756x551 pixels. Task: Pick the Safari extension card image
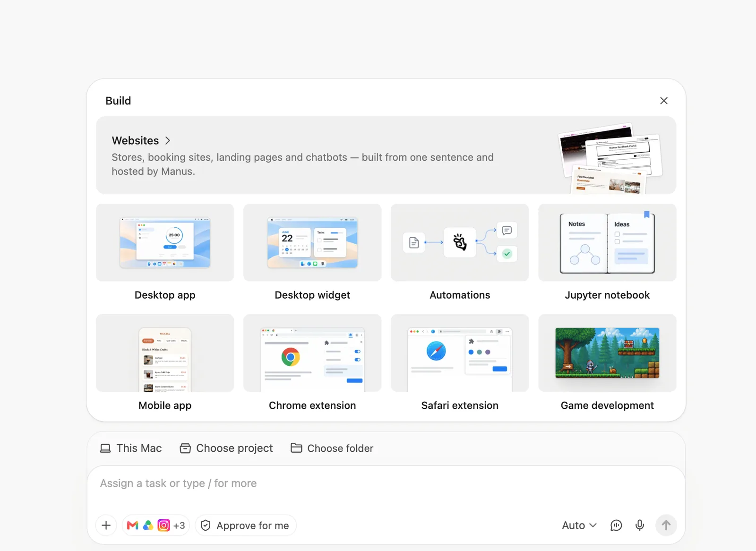[x=460, y=353]
